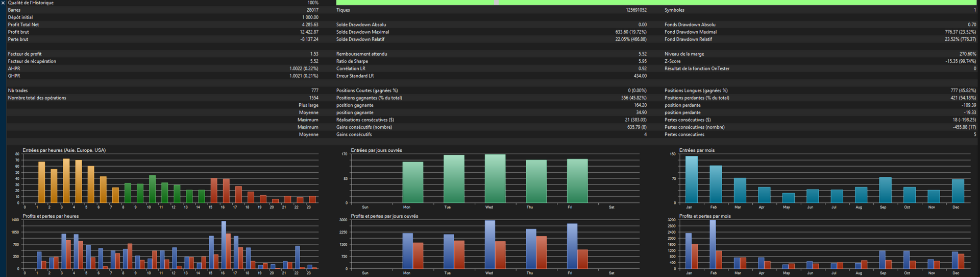Click the "Profits et pertes par jours ouvrés" title
Image resolution: width=980 pixels, height=277 pixels.
[384, 216]
